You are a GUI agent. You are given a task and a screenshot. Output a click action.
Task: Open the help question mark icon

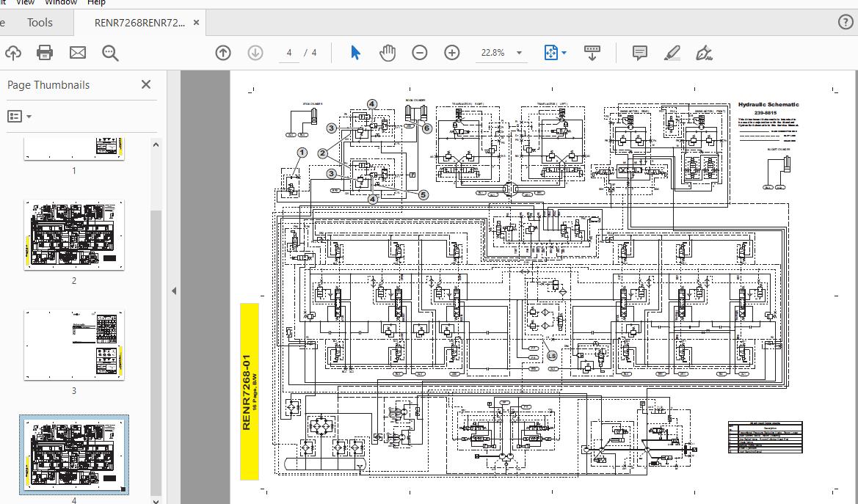846,22
